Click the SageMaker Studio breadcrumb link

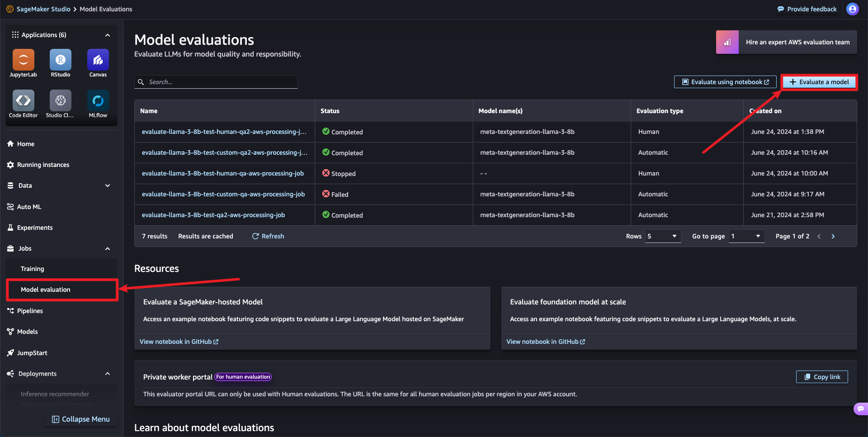point(43,9)
